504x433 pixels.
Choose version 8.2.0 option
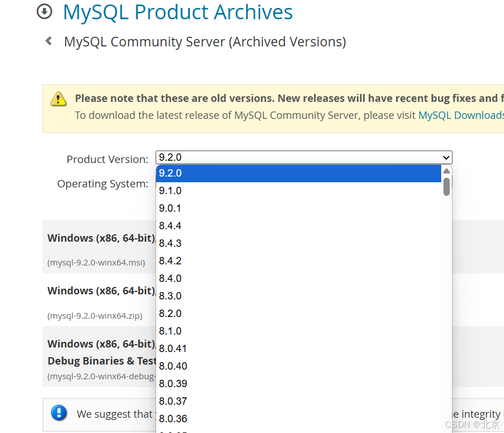click(x=298, y=314)
